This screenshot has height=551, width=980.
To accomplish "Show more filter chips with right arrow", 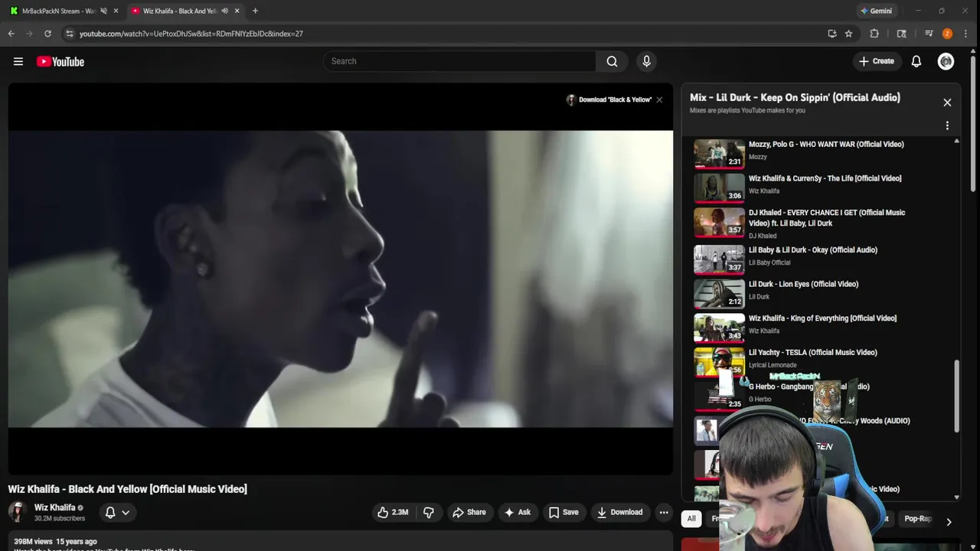I will pos(949,522).
